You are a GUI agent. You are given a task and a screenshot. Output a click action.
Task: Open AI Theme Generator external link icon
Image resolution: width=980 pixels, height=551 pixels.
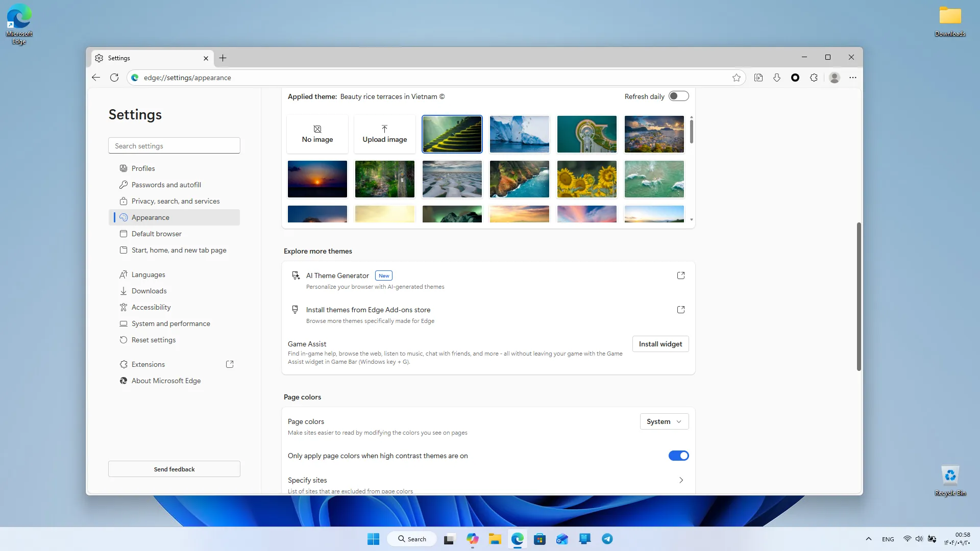[x=681, y=275]
